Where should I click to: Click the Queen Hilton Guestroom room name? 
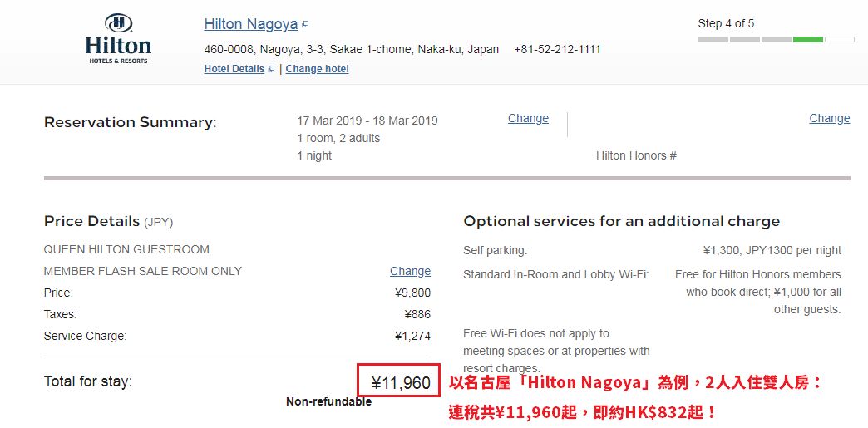126,249
